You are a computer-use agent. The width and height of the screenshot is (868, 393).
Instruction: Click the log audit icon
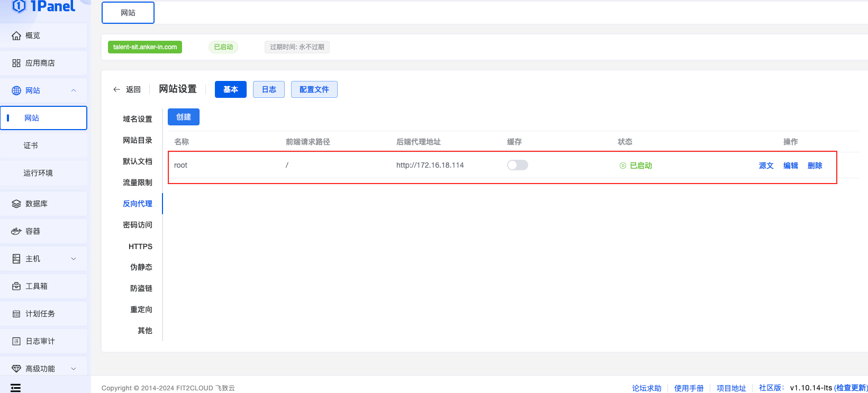(x=16, y=341)
